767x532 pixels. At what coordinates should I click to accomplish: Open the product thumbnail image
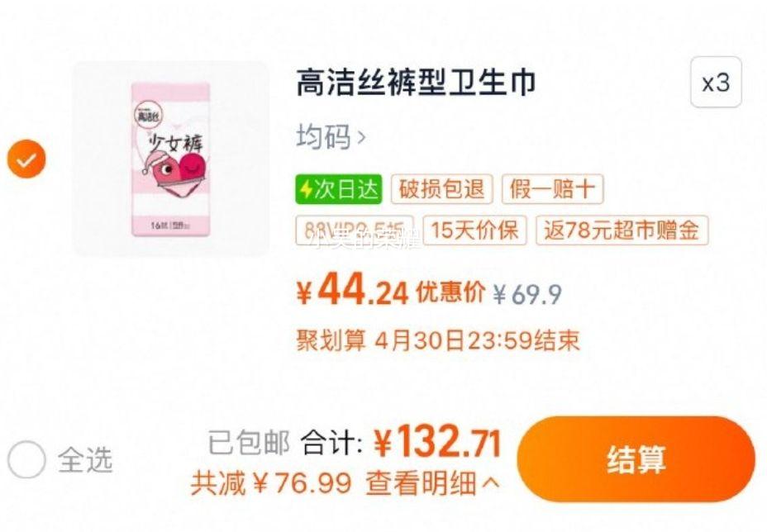click(x=171, y=159)
